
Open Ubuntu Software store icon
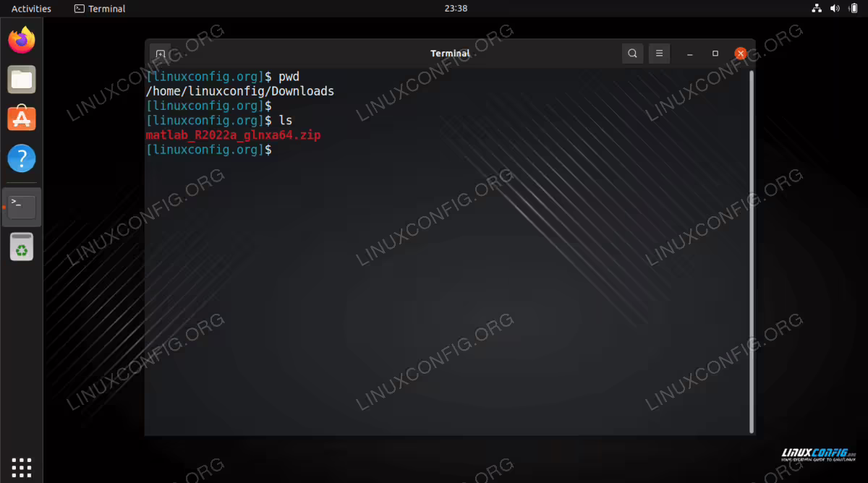pos(22,118)
